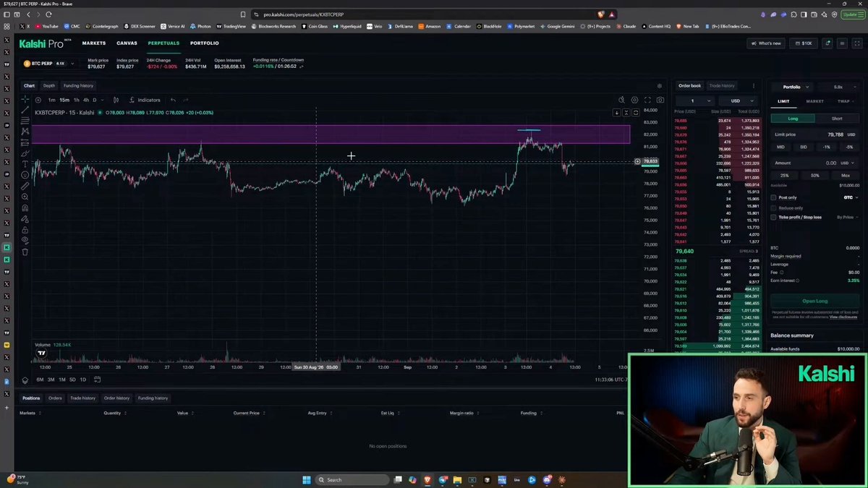Click the Open Long button
Image resolution: width=868 pixels, height=488 pixels.
tap(814, 301)
